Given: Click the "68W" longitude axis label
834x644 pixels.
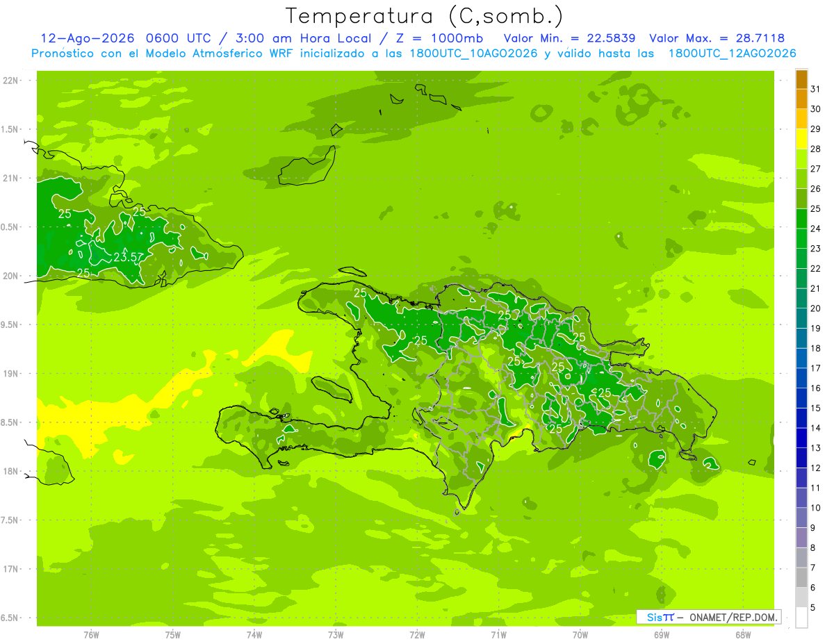Looking at the screenshot, I should point(743,635).
